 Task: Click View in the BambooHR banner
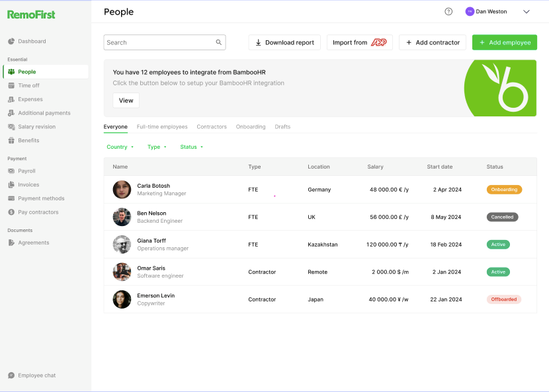pos(126,100)
